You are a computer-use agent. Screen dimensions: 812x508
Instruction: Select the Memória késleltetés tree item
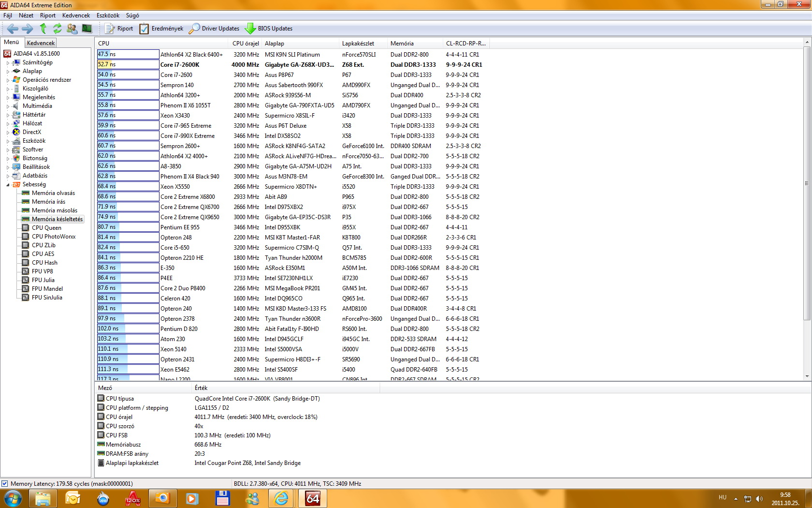58,219
